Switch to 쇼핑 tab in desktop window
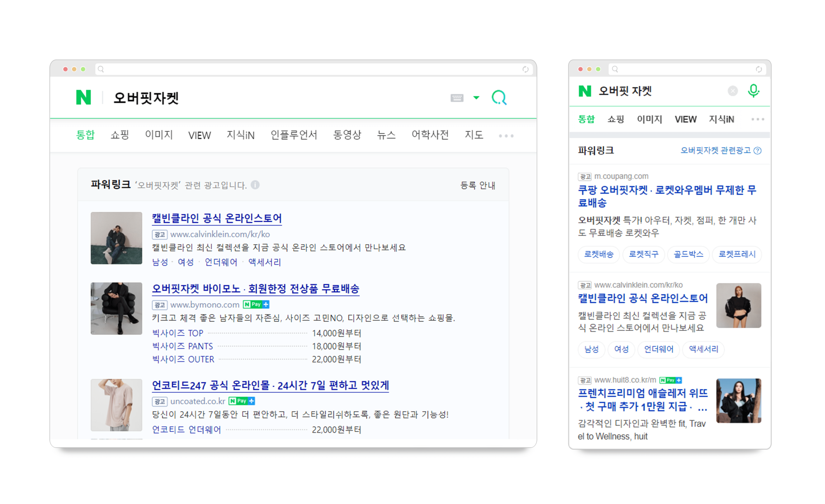This screenshot has width=825, height=504. (x=120, y=135)
